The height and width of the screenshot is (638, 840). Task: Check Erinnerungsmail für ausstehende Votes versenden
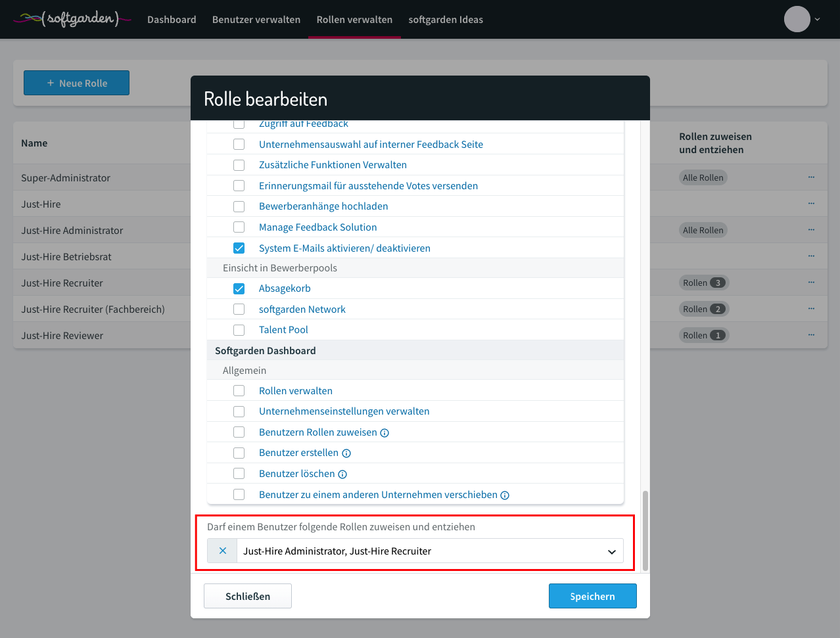point(239,186)
